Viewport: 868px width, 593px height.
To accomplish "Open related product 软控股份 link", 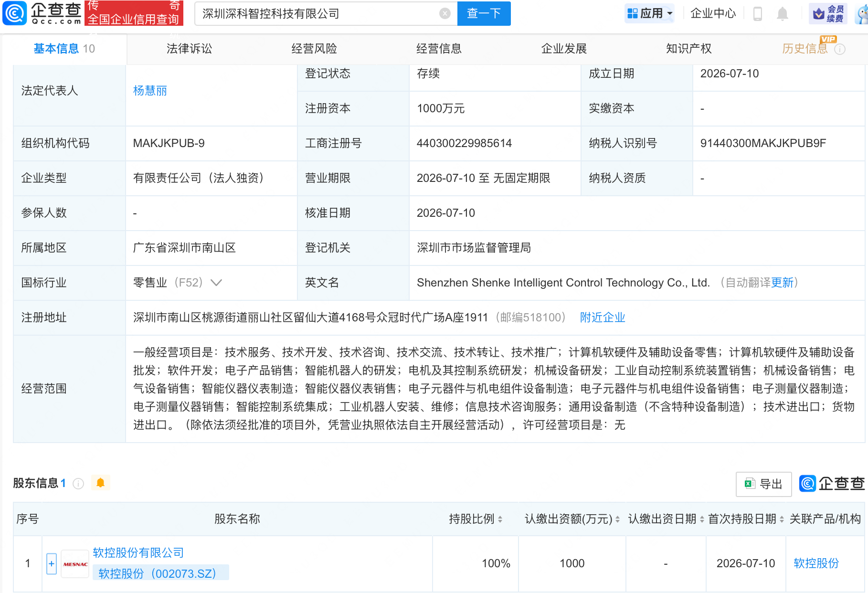I will (816, 563).
